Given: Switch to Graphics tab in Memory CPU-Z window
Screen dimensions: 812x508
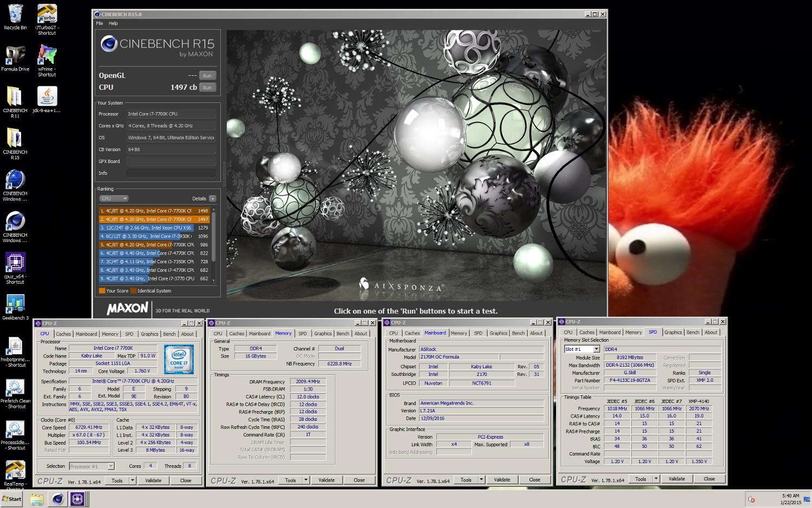Looking at the screenshot, I should pos(323,334).
